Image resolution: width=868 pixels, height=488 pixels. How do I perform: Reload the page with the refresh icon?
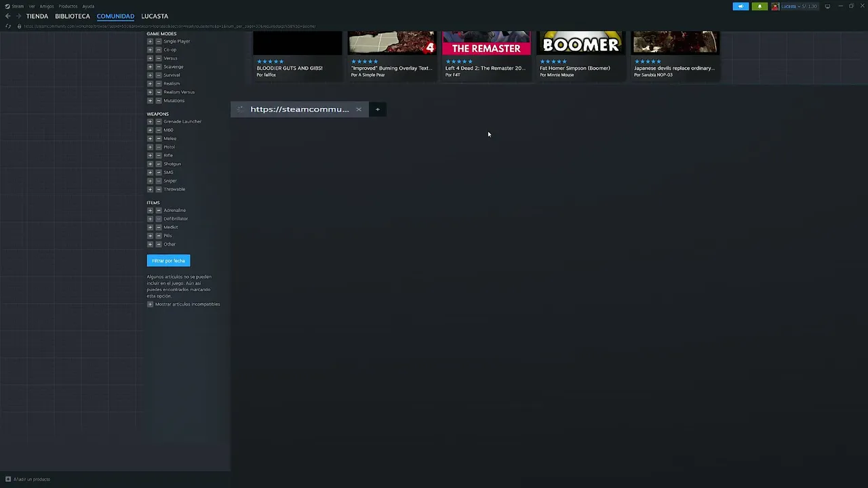point(8,26)
